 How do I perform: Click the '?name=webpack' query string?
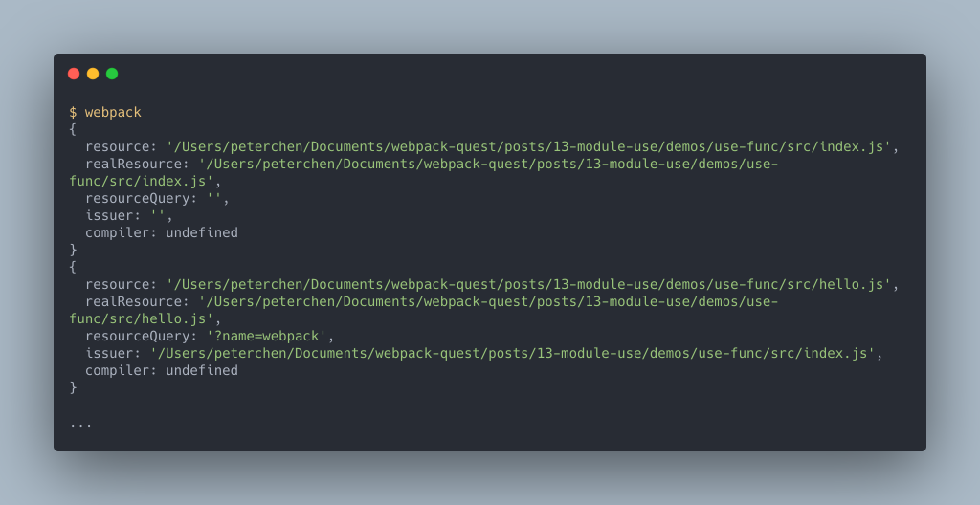tap(266, 337)
